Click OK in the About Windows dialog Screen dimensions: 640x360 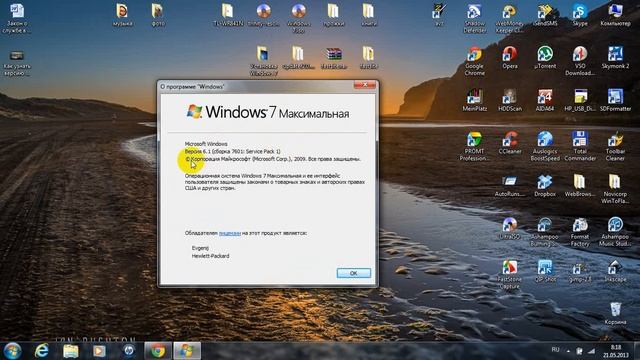pyautogui.click(x=353, y=273)
